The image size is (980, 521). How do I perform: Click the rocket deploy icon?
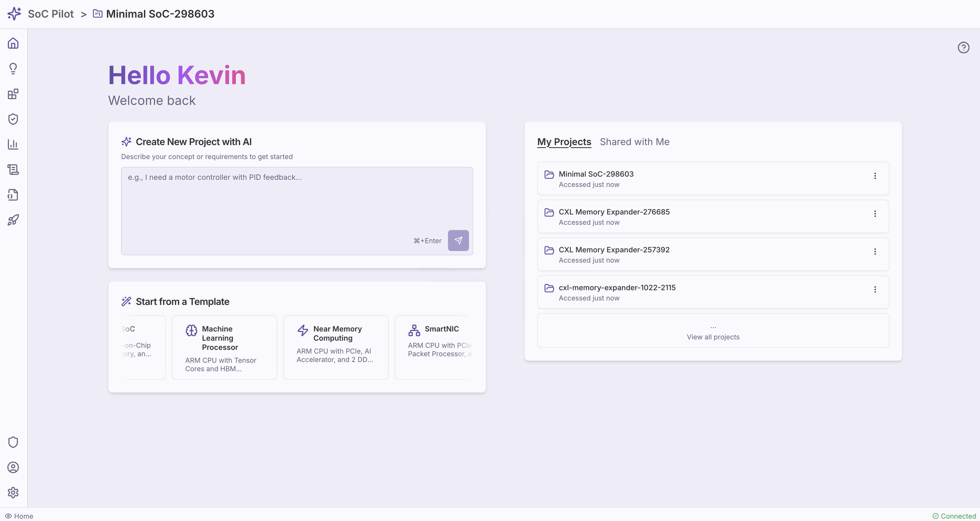[x=13, y=220]
